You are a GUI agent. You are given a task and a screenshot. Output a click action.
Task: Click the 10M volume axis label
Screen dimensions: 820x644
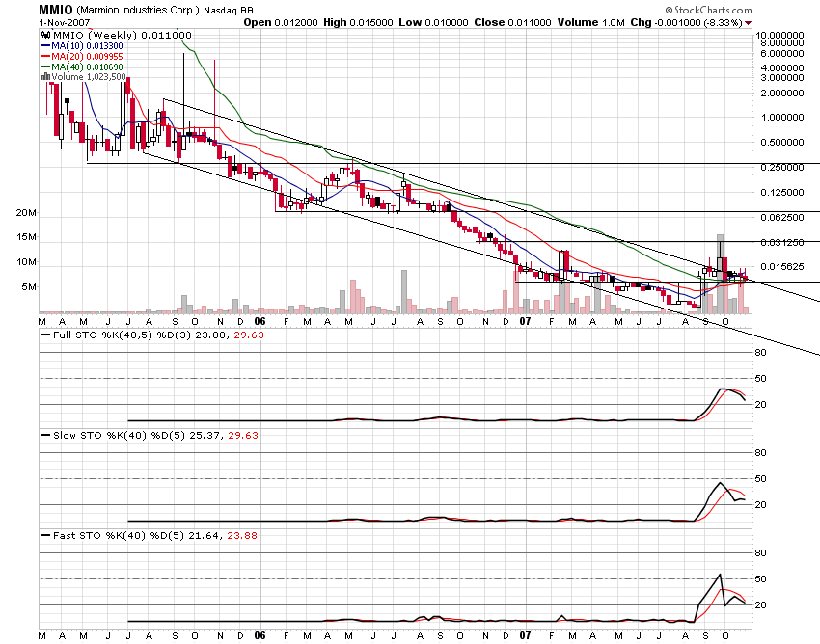[x=26, y=262]
